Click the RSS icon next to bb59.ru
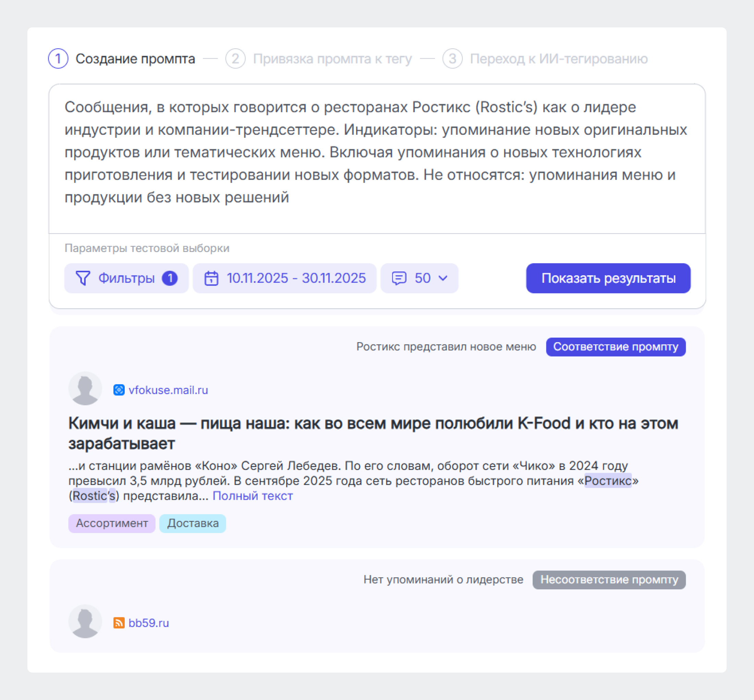 tap(119, 621)
